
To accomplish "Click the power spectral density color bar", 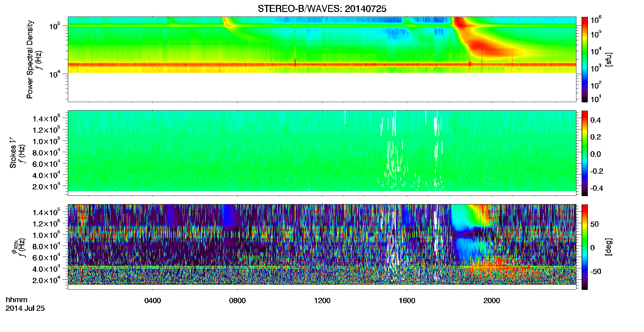I will coord(585,59).
